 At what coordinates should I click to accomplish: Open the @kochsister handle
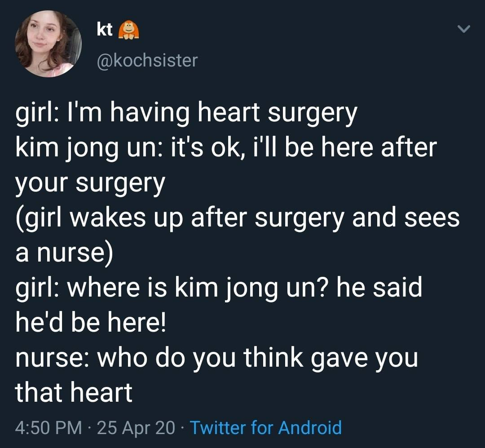[147, 60]
